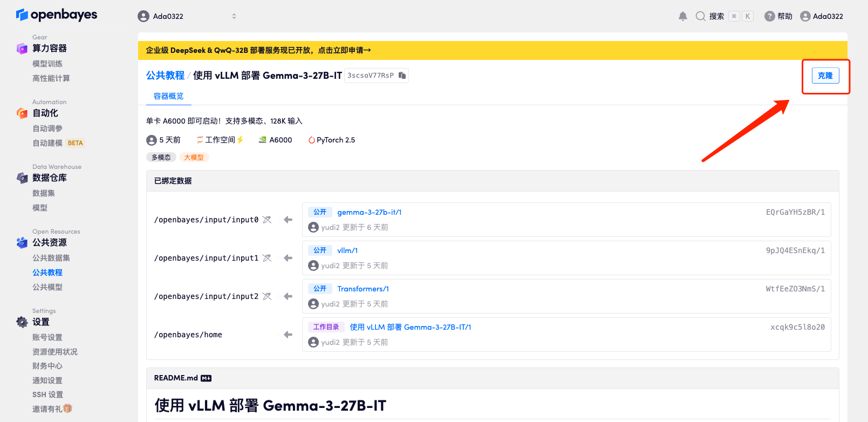This screenshot has height=422, width=868.
Task: Open 高性能计算 in the sidebar
Action: (51, 78)
